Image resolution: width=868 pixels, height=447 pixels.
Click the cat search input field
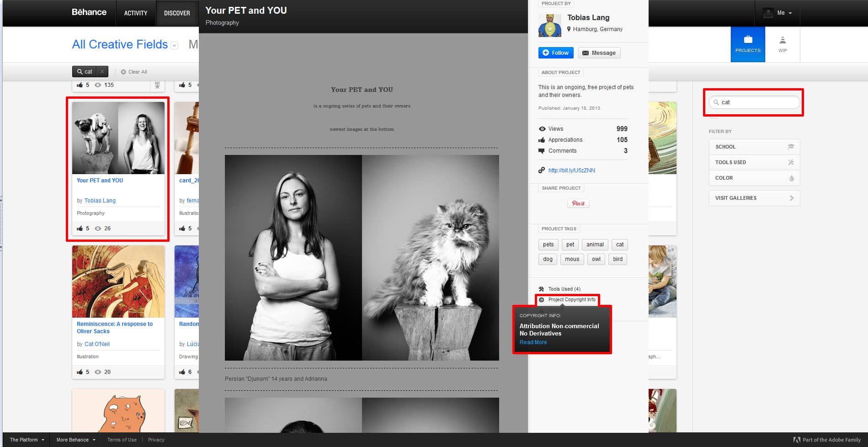click(754, 102)
